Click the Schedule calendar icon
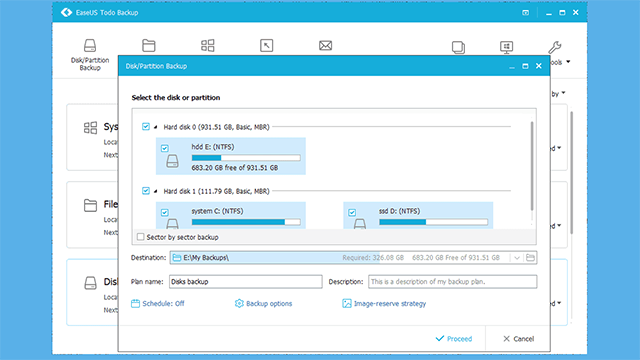Image resolution: width=640 pixels, height=360 pixels. pos(135,303)
